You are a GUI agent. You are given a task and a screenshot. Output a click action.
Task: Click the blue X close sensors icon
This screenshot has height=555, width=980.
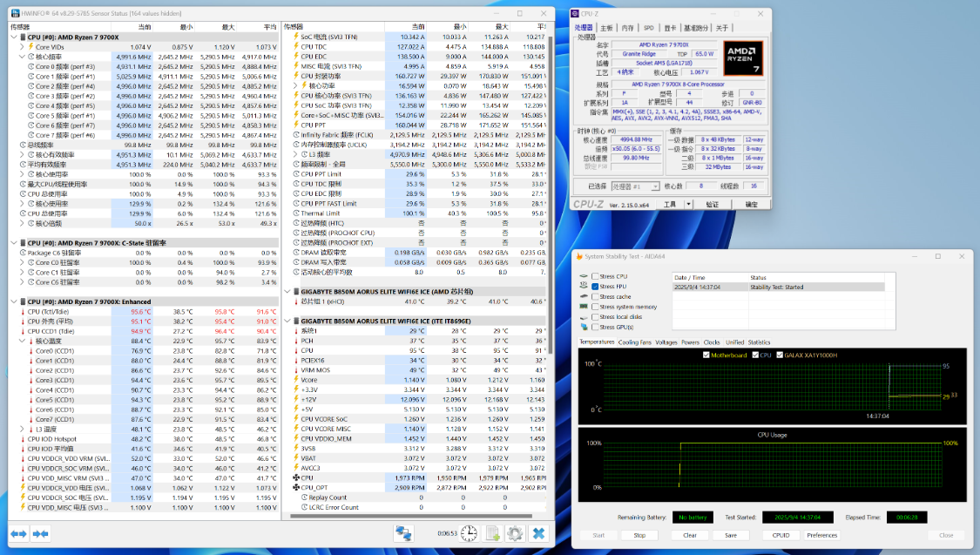point(539,533)
